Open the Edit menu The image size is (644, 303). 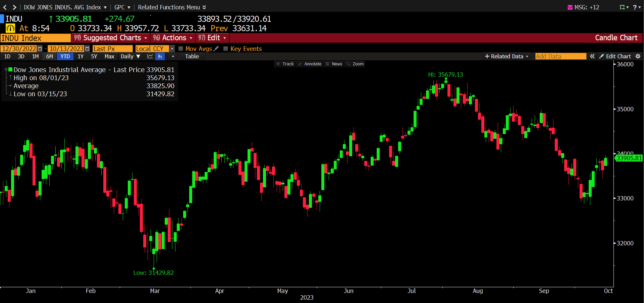click(212, 38)
